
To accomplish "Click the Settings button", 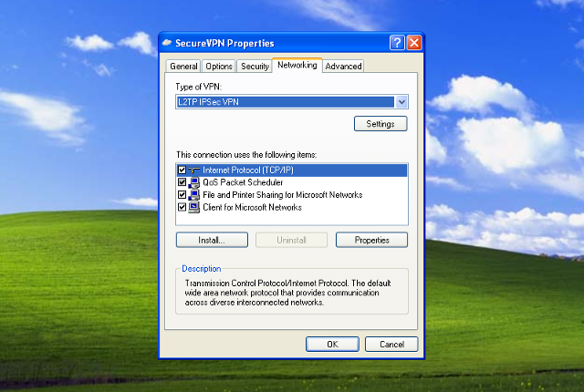I will pos(381,124).
